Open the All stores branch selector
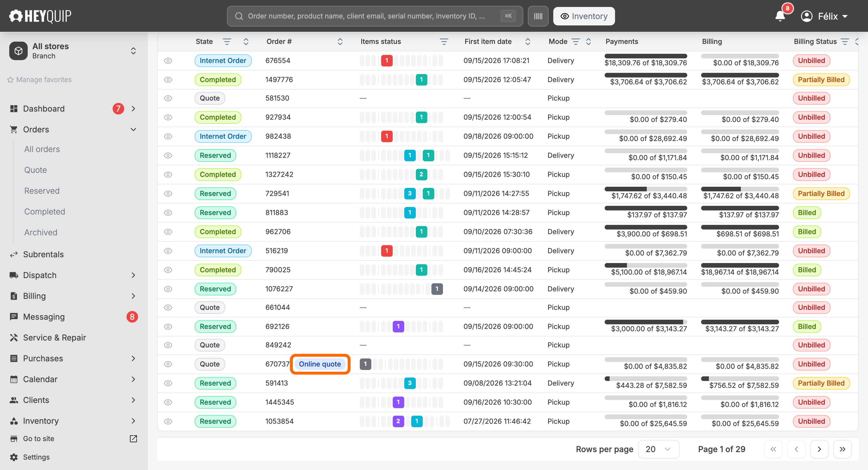868x470 pixels. pos(73,51)
